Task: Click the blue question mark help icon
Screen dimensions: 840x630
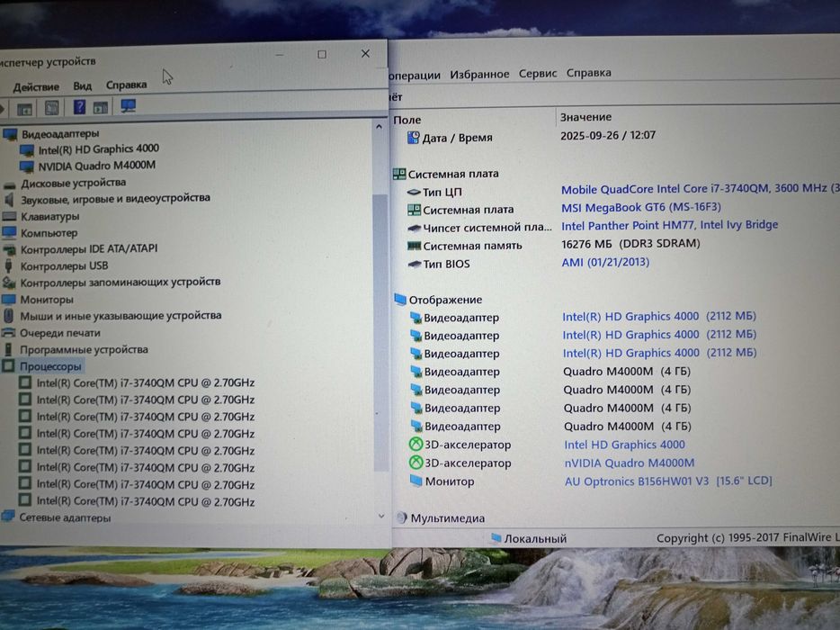Action: click(x=79, y=107)
